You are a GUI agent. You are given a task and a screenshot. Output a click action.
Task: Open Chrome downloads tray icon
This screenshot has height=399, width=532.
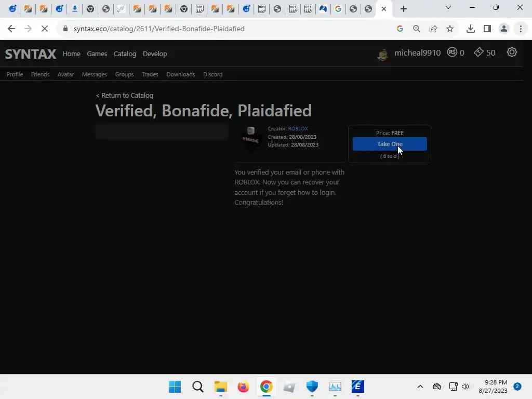tap(471, 29)
